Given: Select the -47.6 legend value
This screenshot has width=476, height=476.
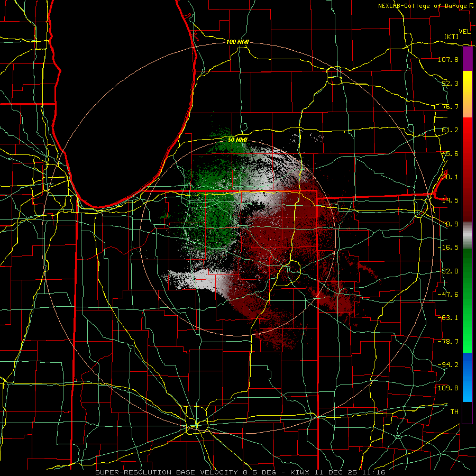Looking at the screenshot, I should pos(448,295).
